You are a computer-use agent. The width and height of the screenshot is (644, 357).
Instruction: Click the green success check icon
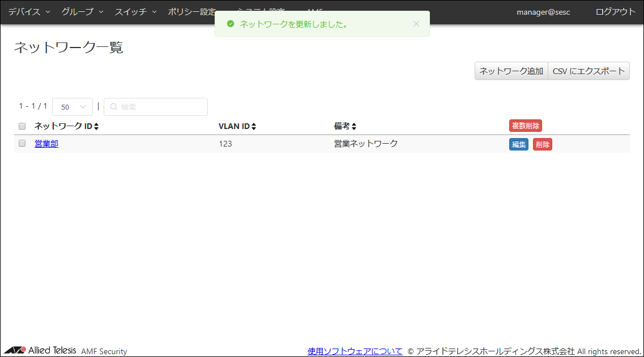pos(230,24)
